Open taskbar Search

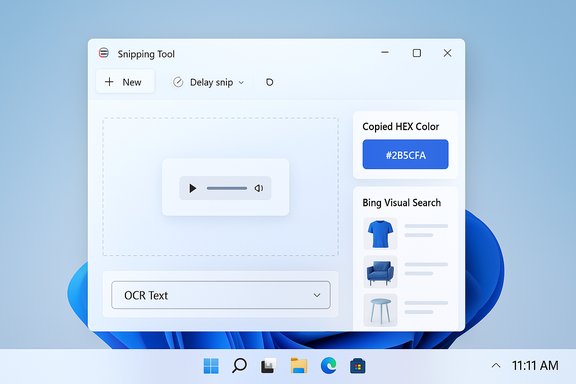pyautogui.click(x=240, y=366)
